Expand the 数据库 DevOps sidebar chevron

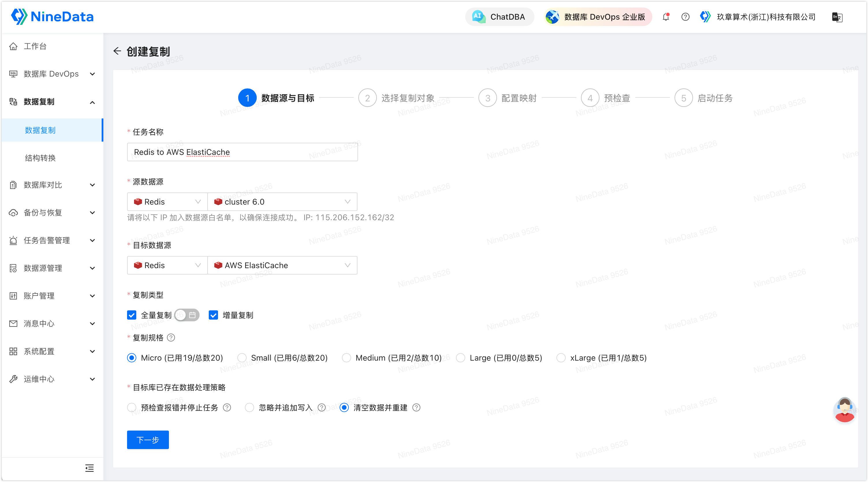point(92,74)
